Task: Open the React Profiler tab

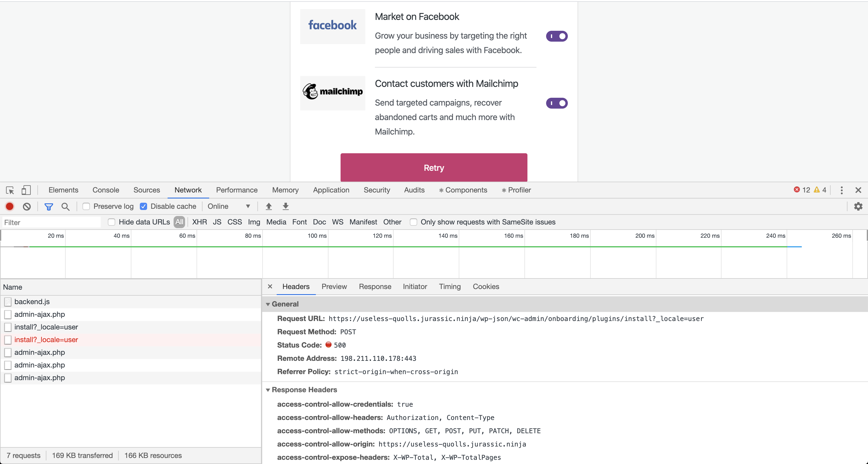Action: pyautogui.click(x=516, y=190)
